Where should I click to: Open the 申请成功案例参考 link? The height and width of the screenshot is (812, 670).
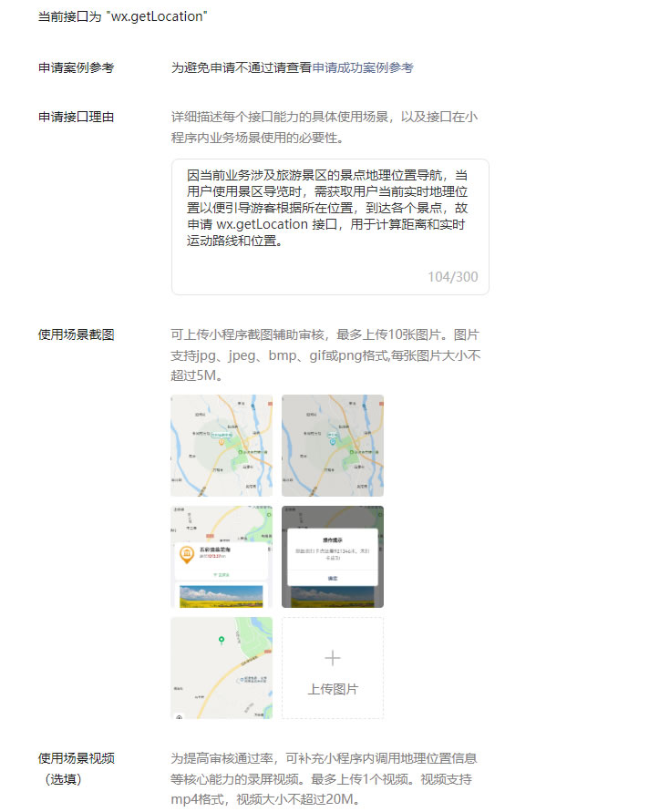[363, 67]
